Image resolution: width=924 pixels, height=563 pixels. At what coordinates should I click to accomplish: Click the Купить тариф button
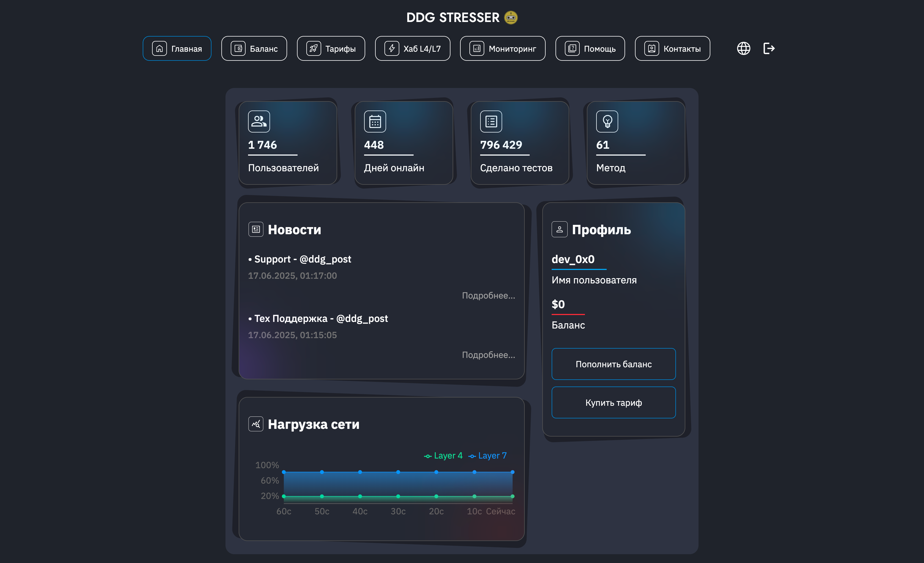coord(614,402)
